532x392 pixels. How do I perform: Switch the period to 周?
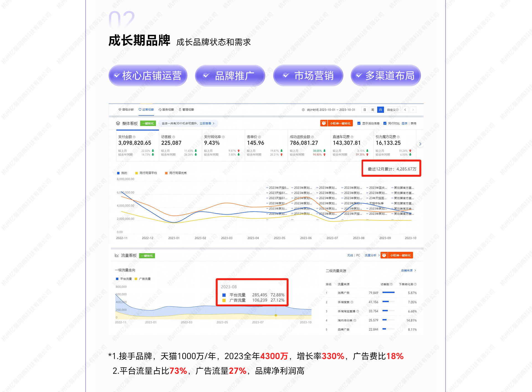click(x=373, y=110)
